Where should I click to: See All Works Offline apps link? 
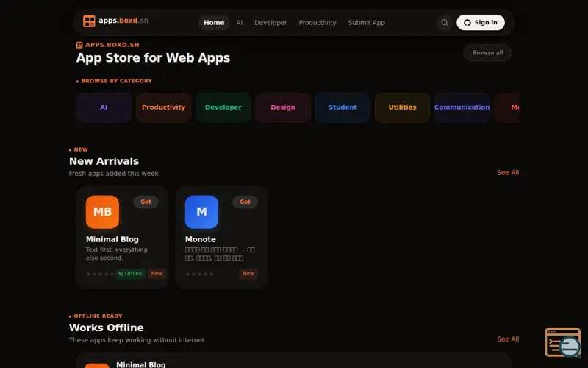point(508,339)
